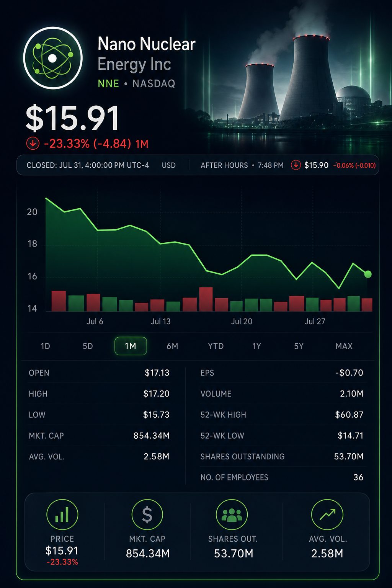Click the USD currency label
The width and height of the screenshot is (392, 588).
point(169,165)
